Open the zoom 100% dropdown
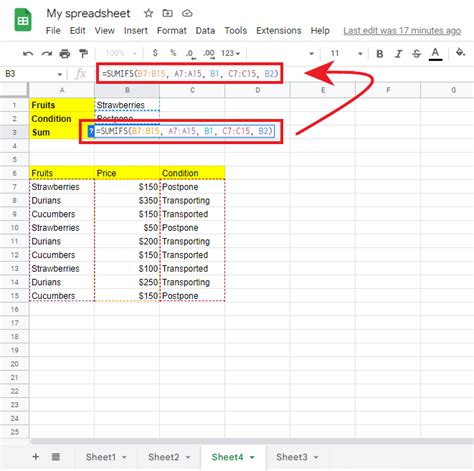The height and width of the screenshot is (471, 474). tap(121, 53)
